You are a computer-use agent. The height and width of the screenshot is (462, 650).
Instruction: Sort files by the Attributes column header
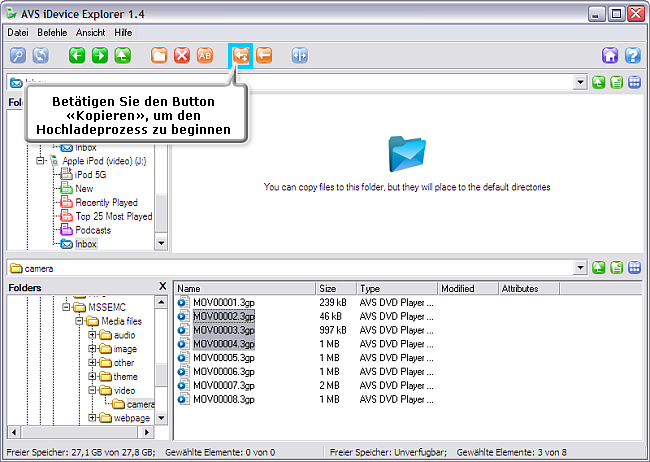tap(529, 288)
